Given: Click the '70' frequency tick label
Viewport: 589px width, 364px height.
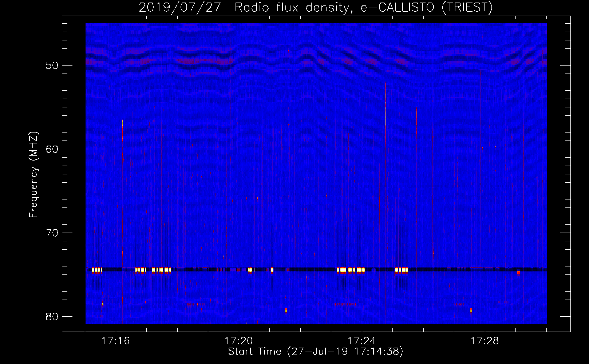Looking at the screenshot, I should tap(52, 233).
